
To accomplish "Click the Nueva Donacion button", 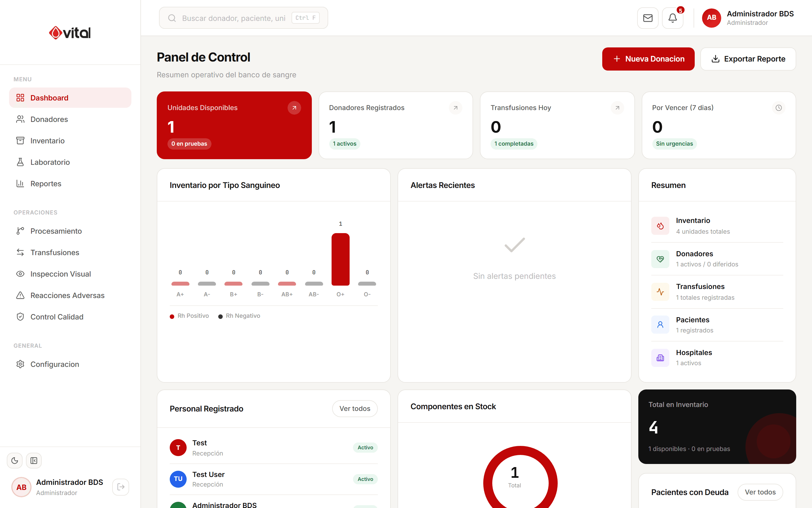I will coord(648,59).
